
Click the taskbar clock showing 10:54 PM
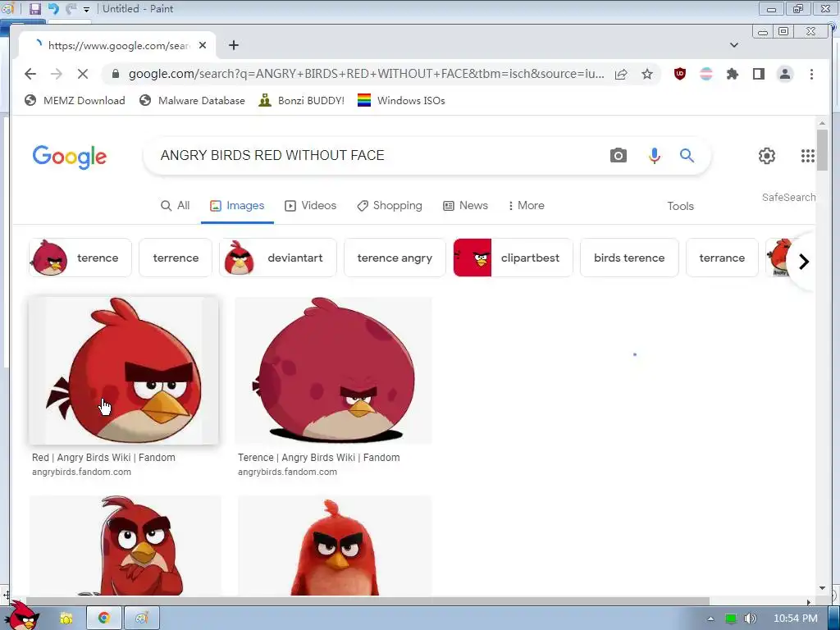[x=796, y=619]
